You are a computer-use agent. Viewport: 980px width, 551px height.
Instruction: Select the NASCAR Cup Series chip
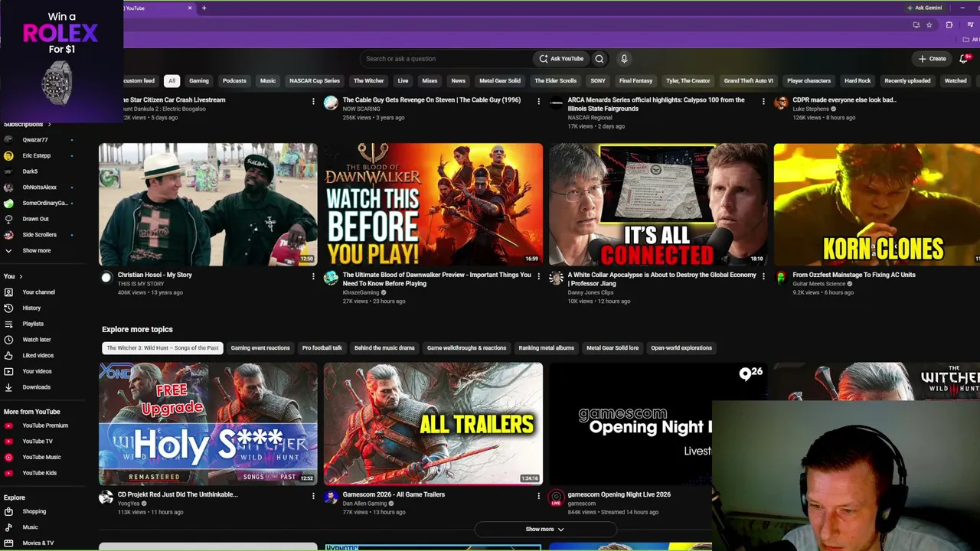(315, 81)
